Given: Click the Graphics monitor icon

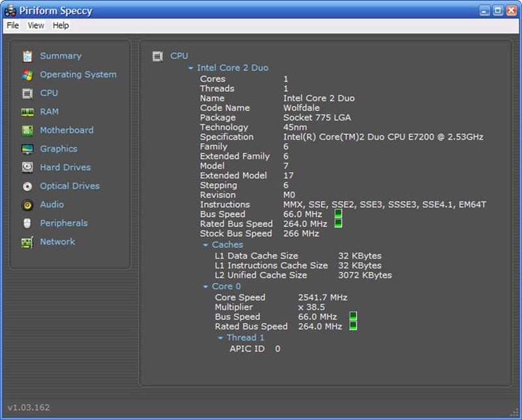Looking at the screenshot, I should 27,149.
